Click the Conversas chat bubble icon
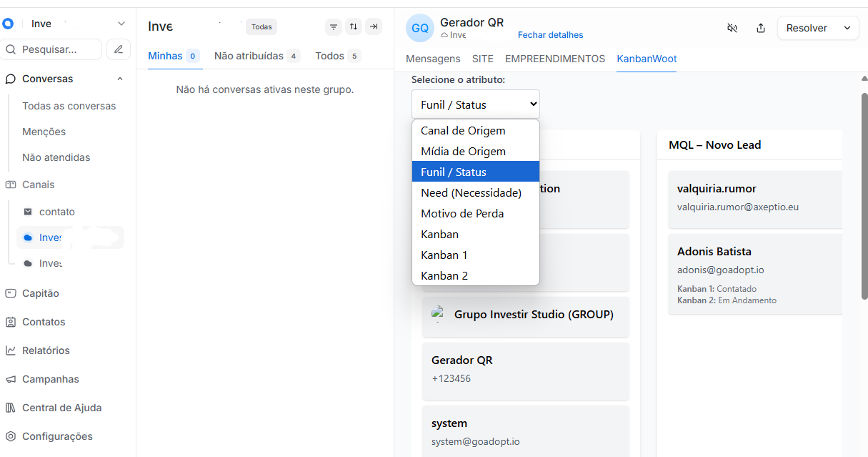868x457 pixels. (x=11, y=79)
